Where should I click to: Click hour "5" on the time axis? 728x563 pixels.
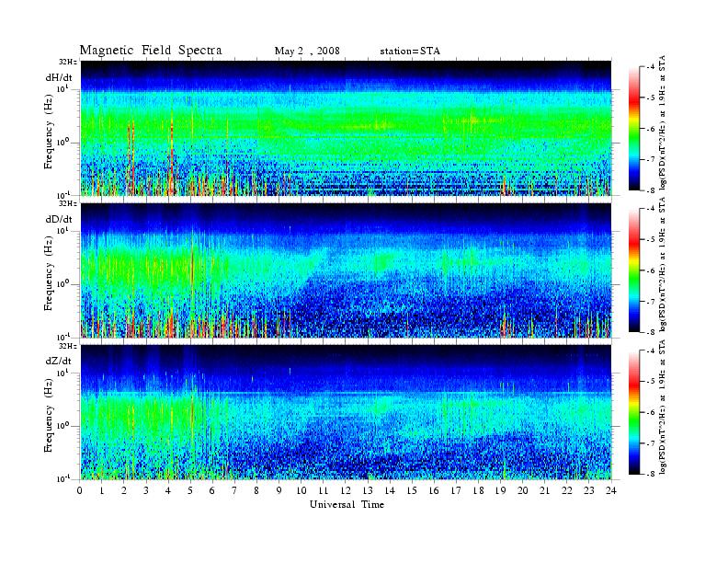[x=190, y=491]
